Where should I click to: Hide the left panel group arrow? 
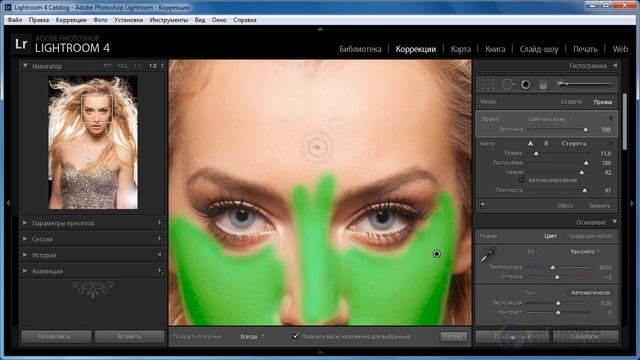click(7, 203)
